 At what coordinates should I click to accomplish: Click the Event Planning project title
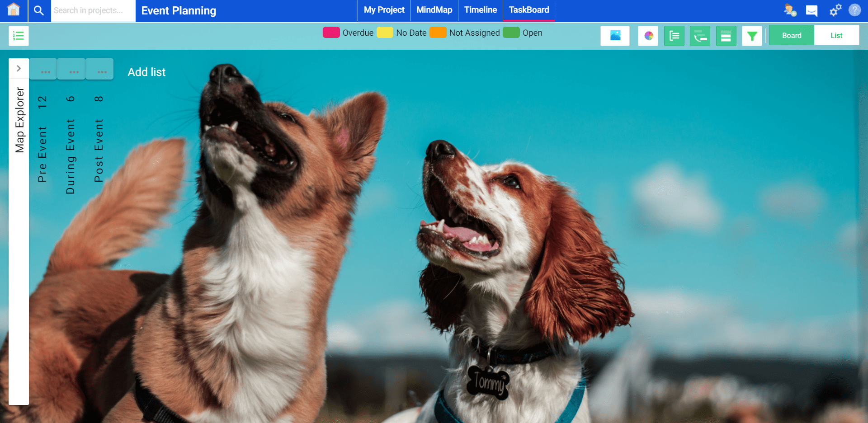pyautogui.click(x=179, y=10)
